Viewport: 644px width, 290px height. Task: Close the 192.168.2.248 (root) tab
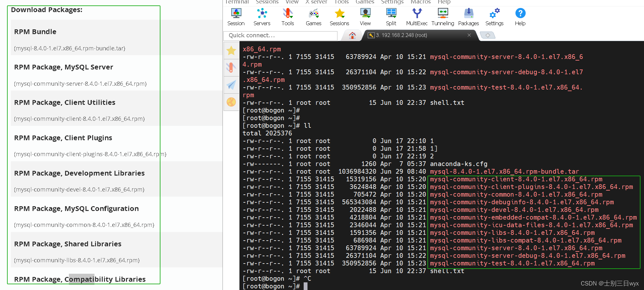[469, 35]
